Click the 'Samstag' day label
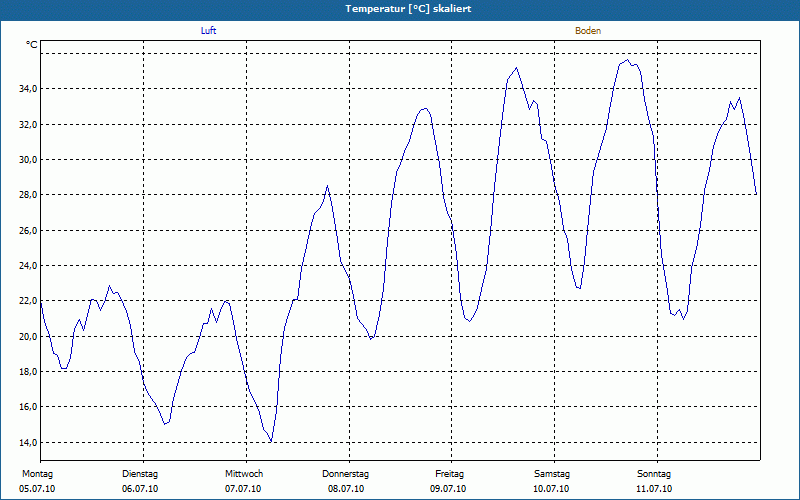The width and height of the screenshot is (800, 500). (552, 474)
